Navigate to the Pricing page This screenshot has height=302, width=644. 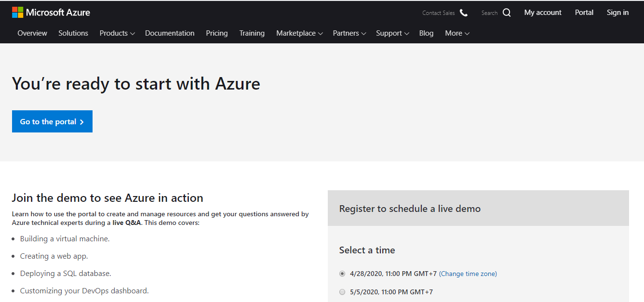tap(217, 33)
